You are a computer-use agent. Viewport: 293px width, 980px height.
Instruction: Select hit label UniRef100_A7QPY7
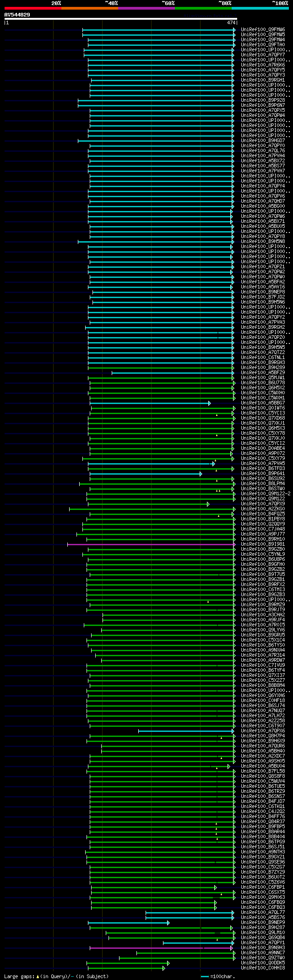263,55
